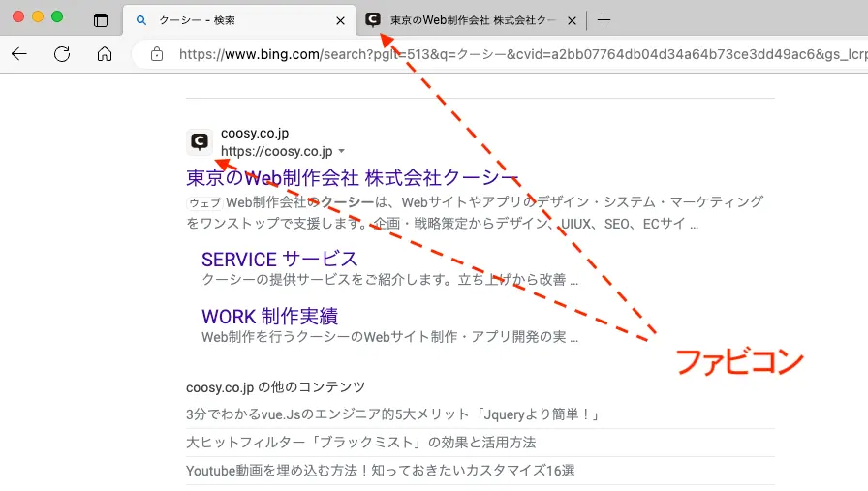This screenshot has height=491, width=868.
Task: Open a new tab with the plus icon
Action: pyautogui.click(x=604, y=20)
